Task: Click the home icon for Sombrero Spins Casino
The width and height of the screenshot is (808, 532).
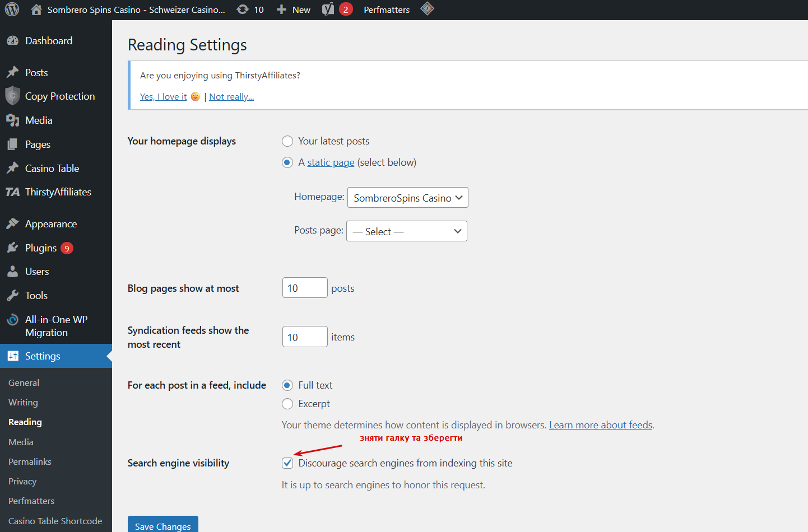Action: pyautogui.click(x=36, y=10)
